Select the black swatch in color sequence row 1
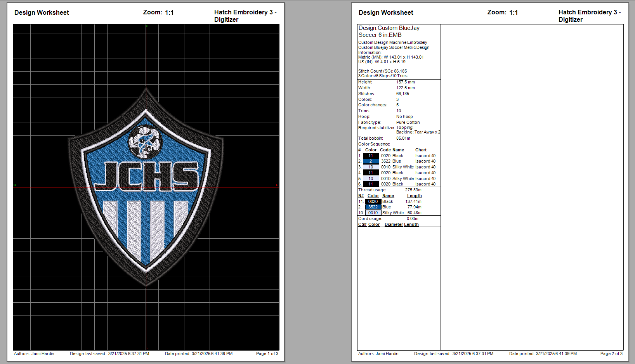The height and width of the screenshot is (364, 635). (371, 156)
